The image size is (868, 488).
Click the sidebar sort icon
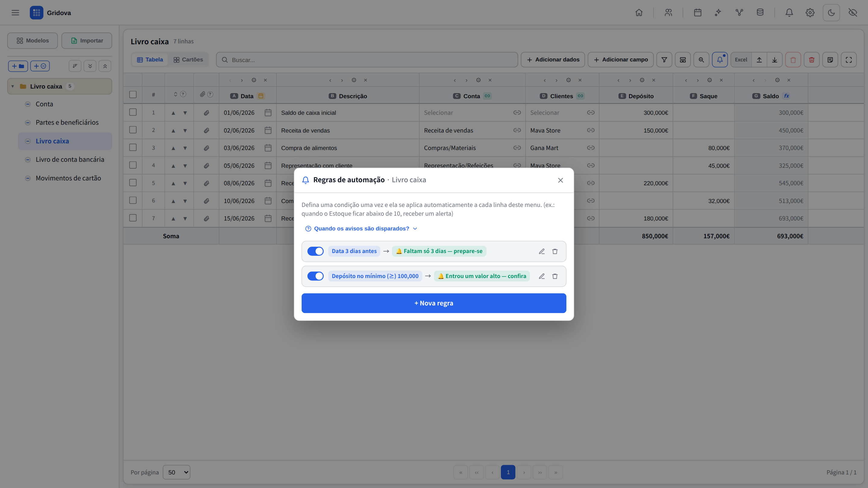point(75,66)
